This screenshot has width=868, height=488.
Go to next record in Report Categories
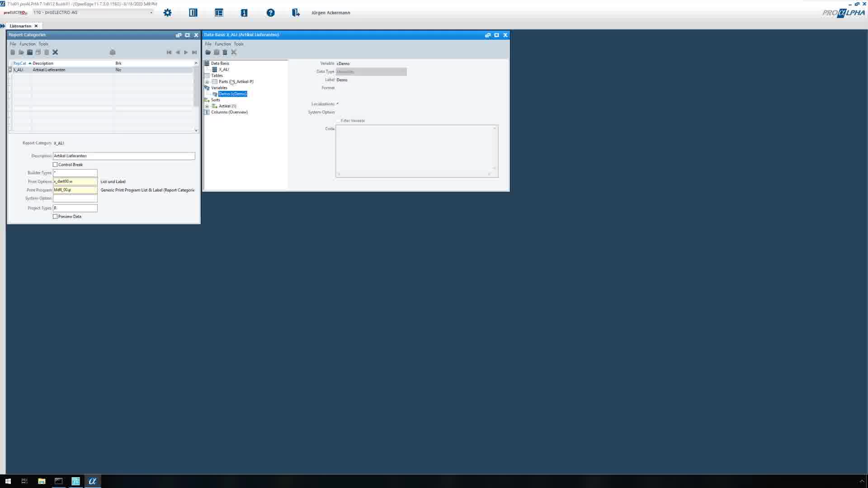(186, 52)
